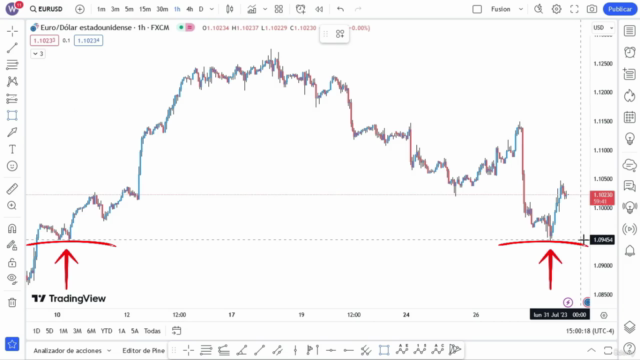The image size is (640, 360).
Task: Activate the zoom in tool
Action: (x=12, y=206)
